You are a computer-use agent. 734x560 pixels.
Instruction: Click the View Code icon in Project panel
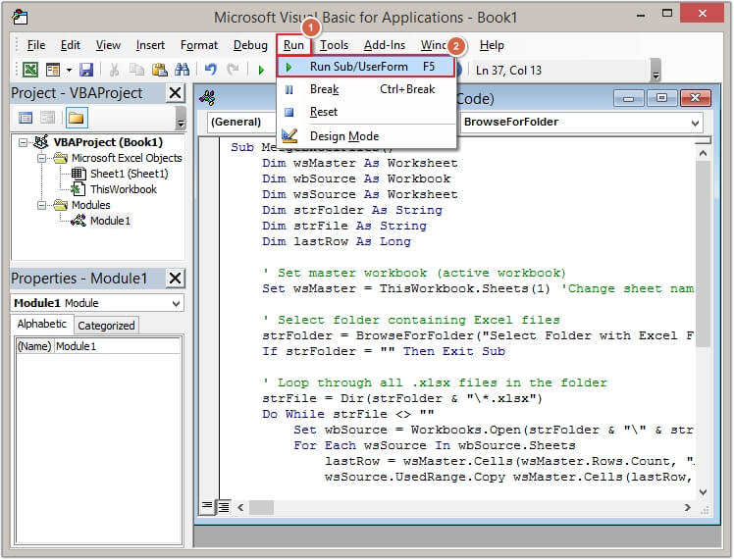click(x=26, y=118)
